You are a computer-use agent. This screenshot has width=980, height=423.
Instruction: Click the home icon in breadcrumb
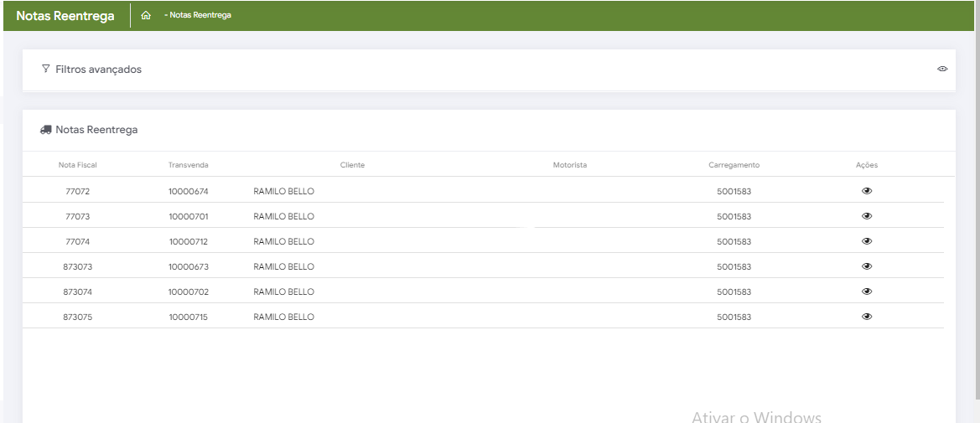(146, 15)
